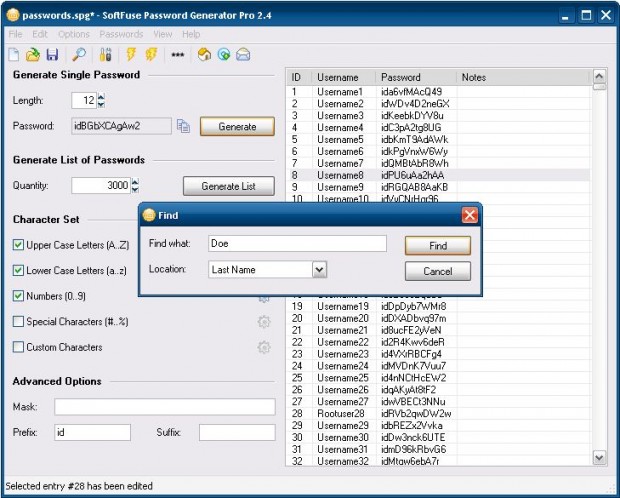The image size is (620, 498).
Task: Click the Mask input field
Action: 165,407
